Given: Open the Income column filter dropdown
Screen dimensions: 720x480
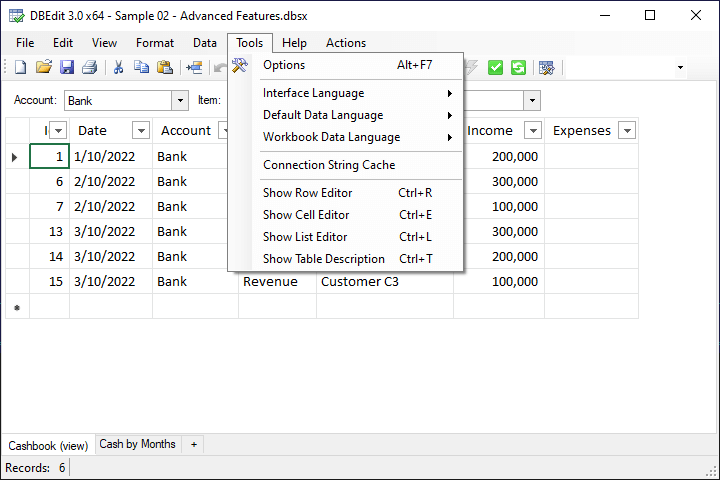Looking at the screenshot, I should pyautogui.click(x=531, y=131).
